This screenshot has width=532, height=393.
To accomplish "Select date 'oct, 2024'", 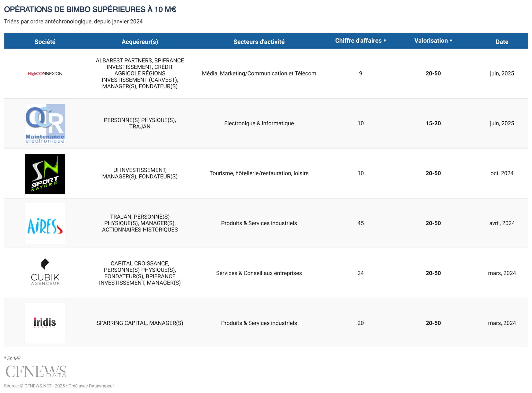I will [x=502, y=173].
